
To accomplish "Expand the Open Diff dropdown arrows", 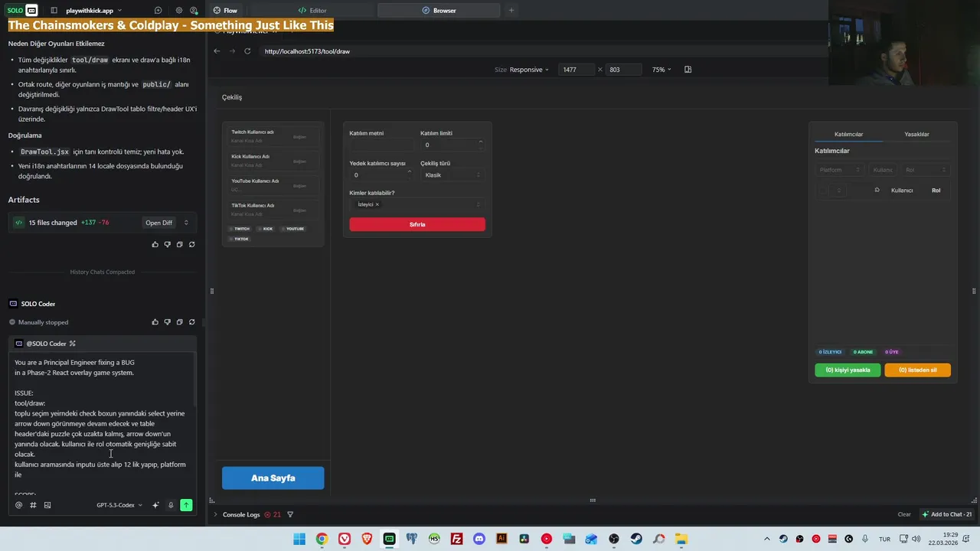I will [185, 223].
